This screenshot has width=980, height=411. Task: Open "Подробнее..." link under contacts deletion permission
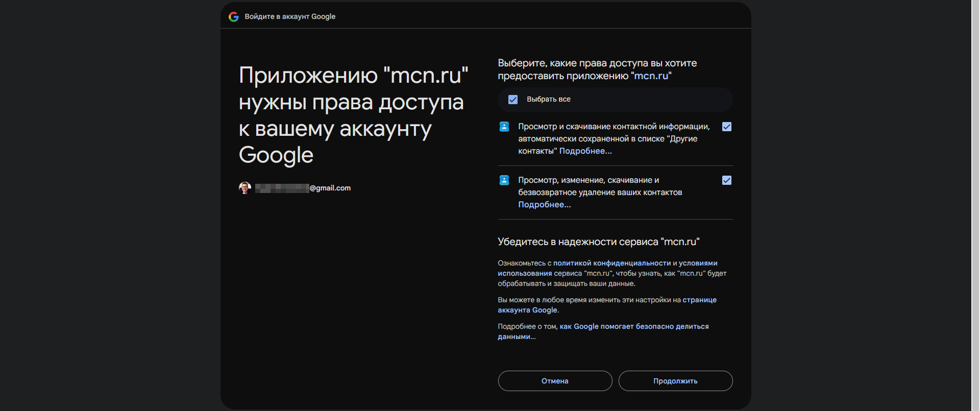point(545,205)
